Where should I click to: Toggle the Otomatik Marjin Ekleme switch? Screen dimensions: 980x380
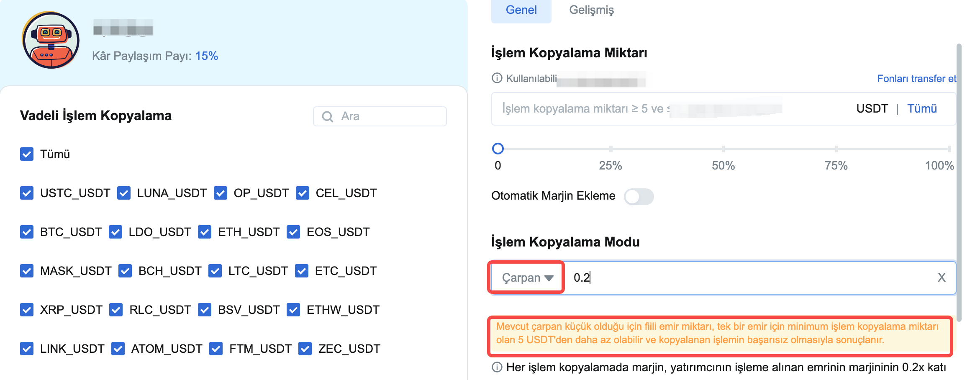coord(639,196)
